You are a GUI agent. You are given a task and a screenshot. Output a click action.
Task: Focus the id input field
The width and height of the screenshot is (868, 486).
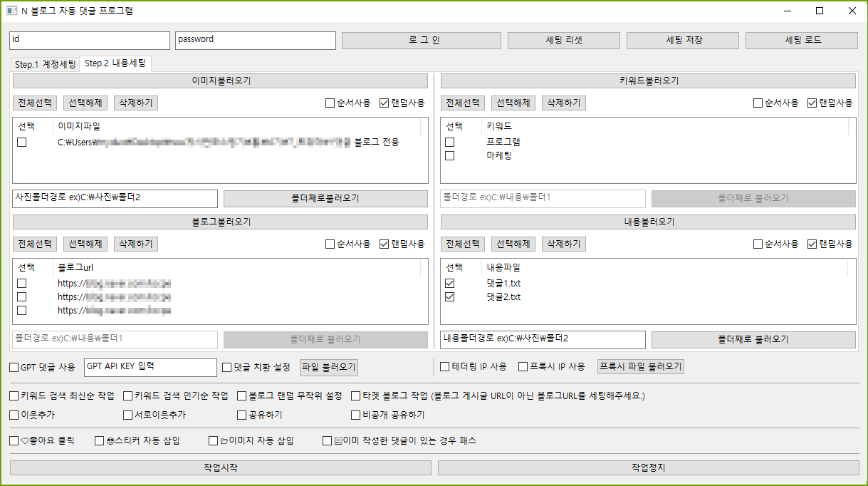(90, 41)
